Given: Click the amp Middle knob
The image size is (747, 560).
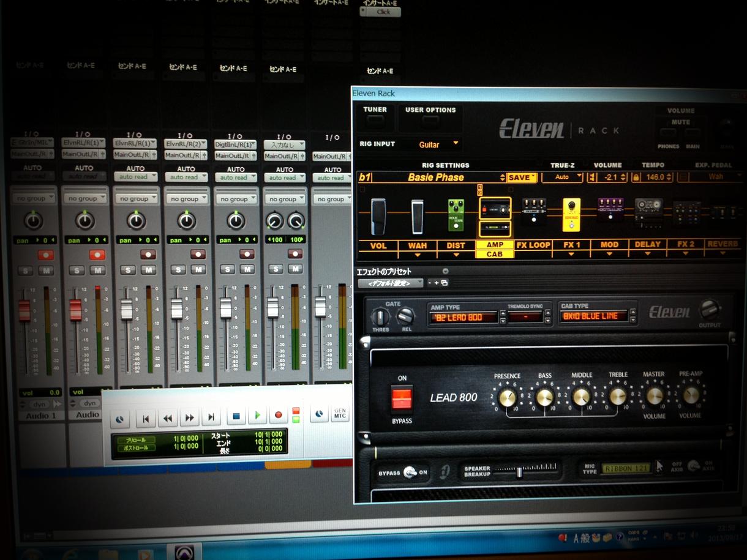Looking at the screenshot, I should [x=581, y=397].
